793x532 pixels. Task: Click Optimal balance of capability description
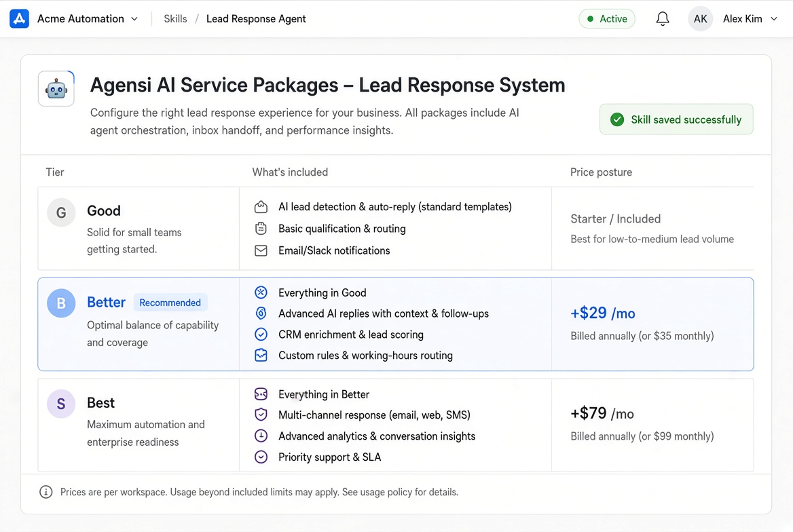pos(153,334)
